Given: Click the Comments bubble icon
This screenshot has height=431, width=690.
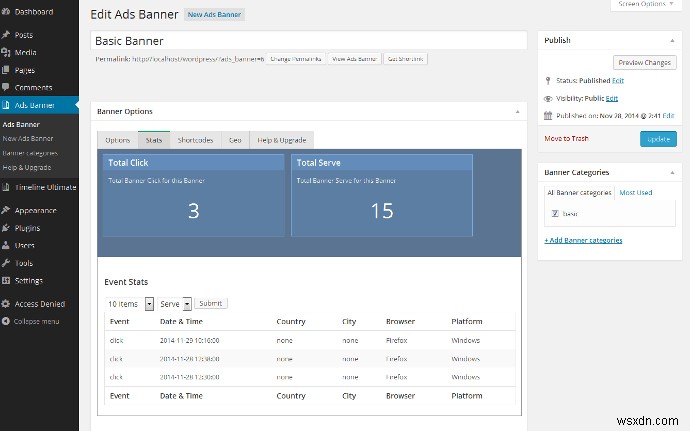Looking at the screenshot, I should click(x=6, y=87).
